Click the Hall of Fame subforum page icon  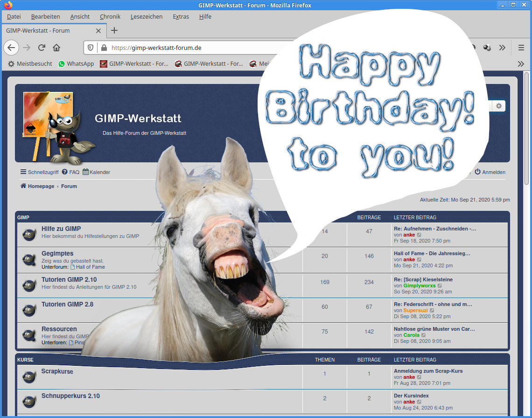[73, 267]
